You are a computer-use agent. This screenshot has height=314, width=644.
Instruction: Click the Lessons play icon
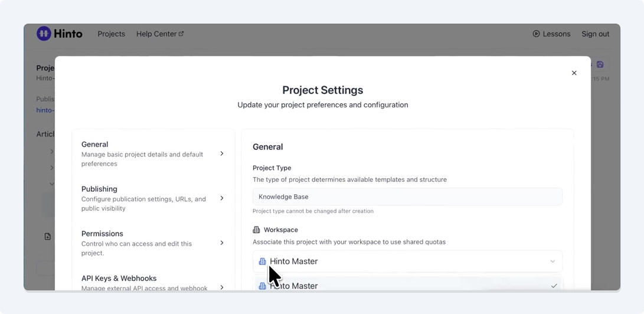(x=536, y=34)
